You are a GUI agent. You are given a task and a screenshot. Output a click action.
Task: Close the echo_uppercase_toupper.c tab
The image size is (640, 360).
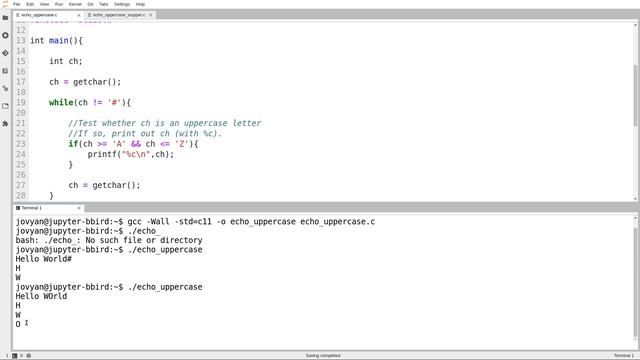(x=151, y=15)
